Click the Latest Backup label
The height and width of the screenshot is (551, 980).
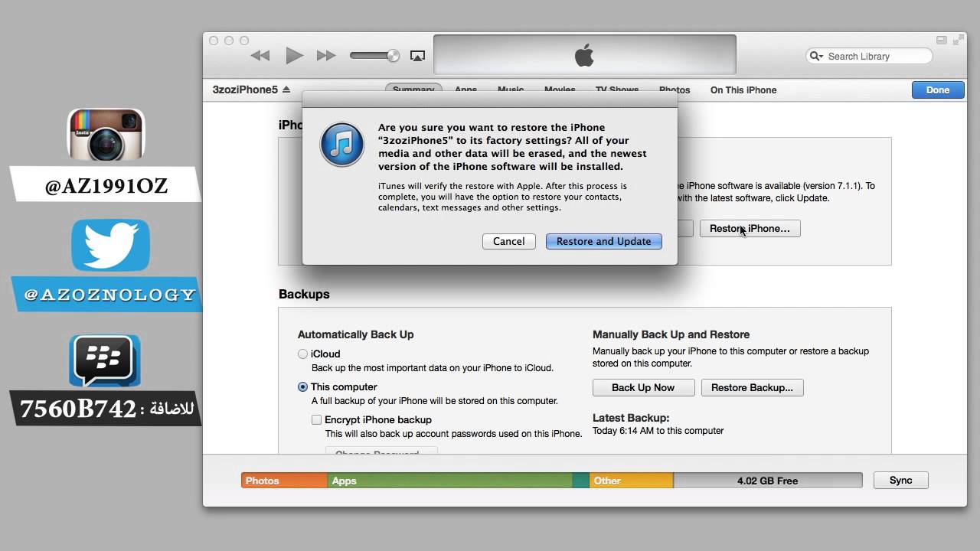631,418
